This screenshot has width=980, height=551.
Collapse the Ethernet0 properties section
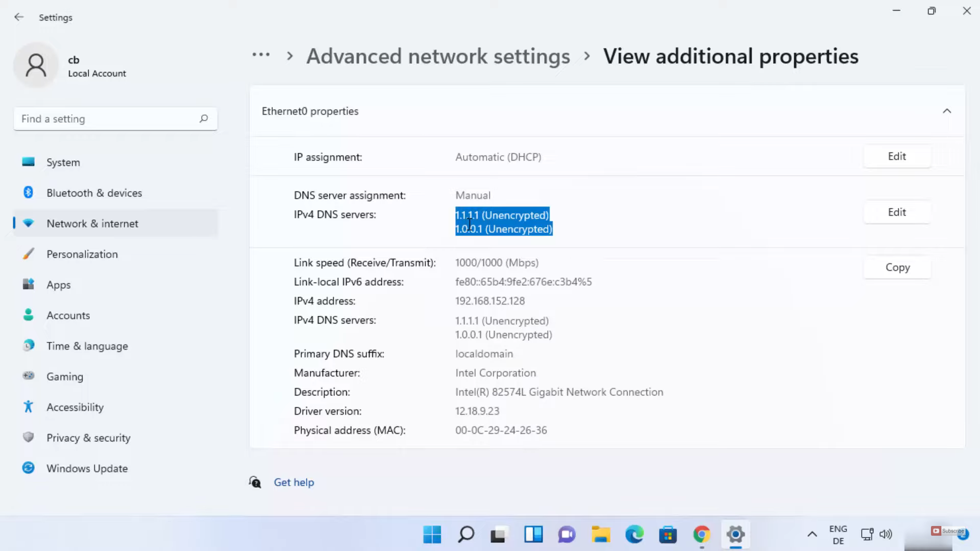(946, 111)
